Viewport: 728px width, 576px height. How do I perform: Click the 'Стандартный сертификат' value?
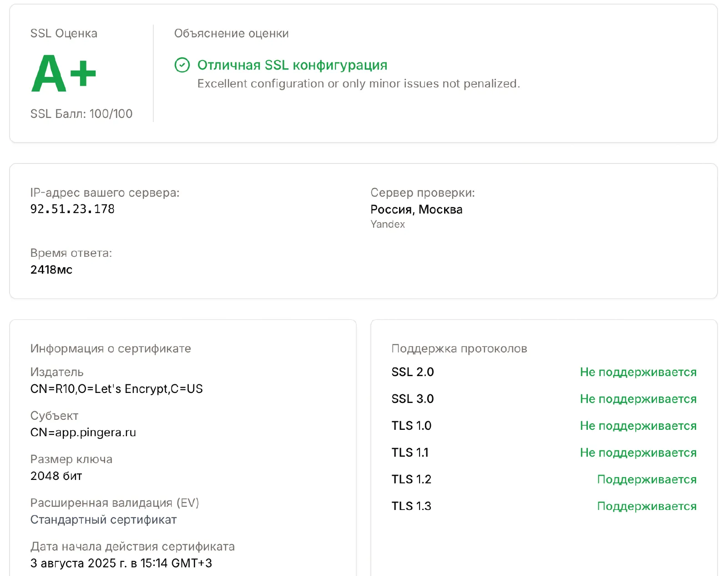pyautogui.click(x=104, y=520)
